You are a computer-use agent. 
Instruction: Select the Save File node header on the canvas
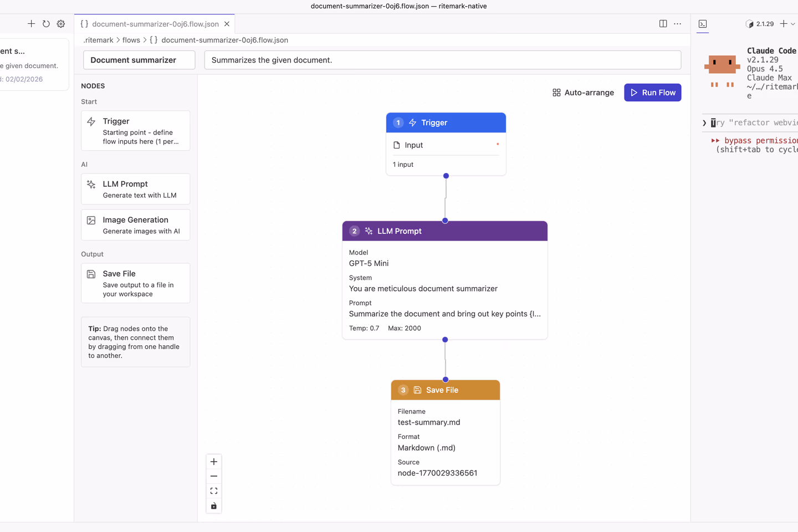point(446,390)
